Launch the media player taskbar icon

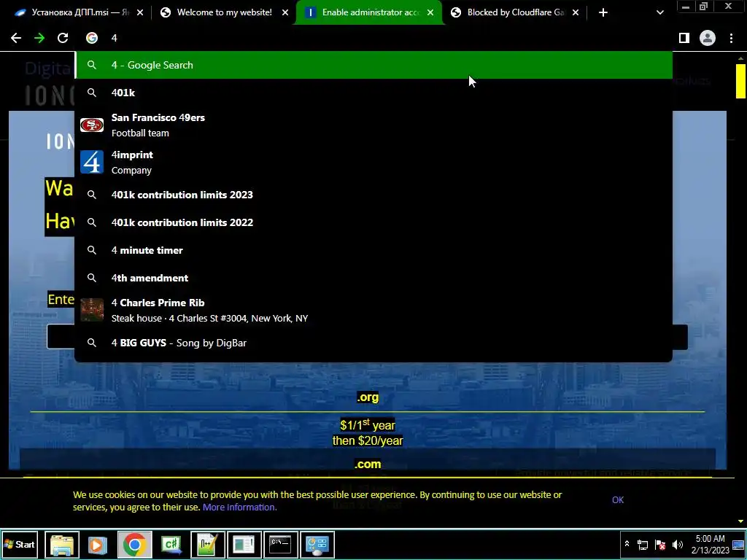(x=98, y=544)
